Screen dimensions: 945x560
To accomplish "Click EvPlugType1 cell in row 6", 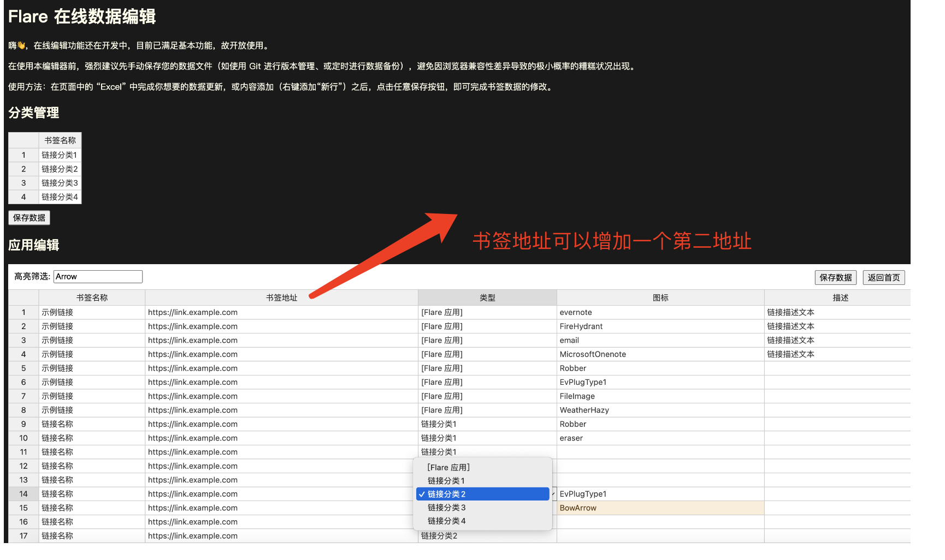I will (660, 382).
